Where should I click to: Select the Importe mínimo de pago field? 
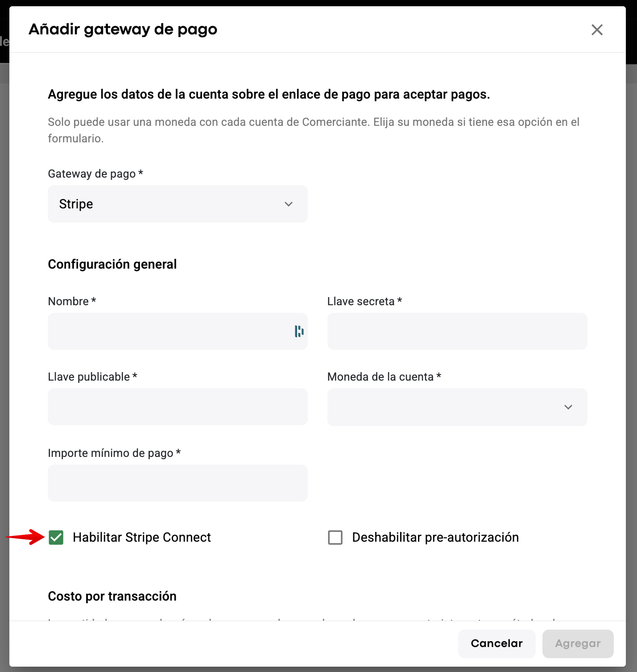[x=178, y=483]
